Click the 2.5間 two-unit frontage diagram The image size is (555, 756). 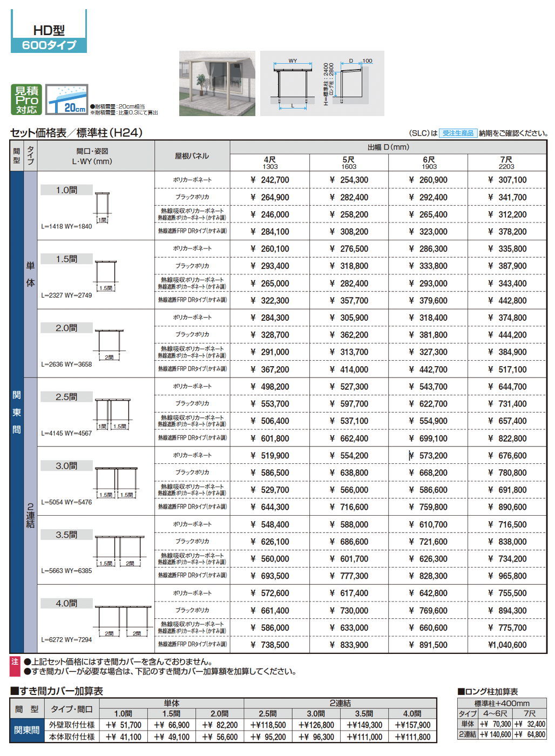click(x=113, y=414)
